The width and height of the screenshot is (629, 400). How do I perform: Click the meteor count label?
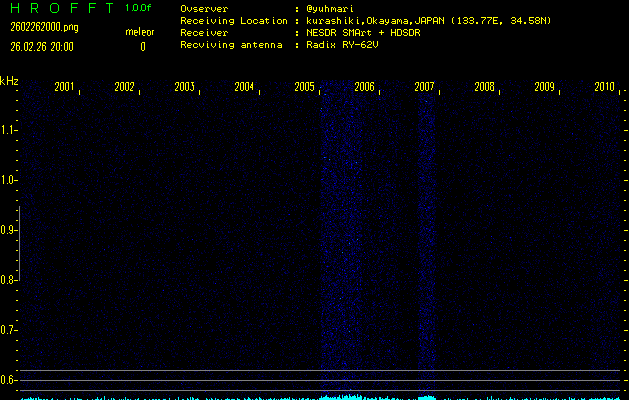click(139, 32)
